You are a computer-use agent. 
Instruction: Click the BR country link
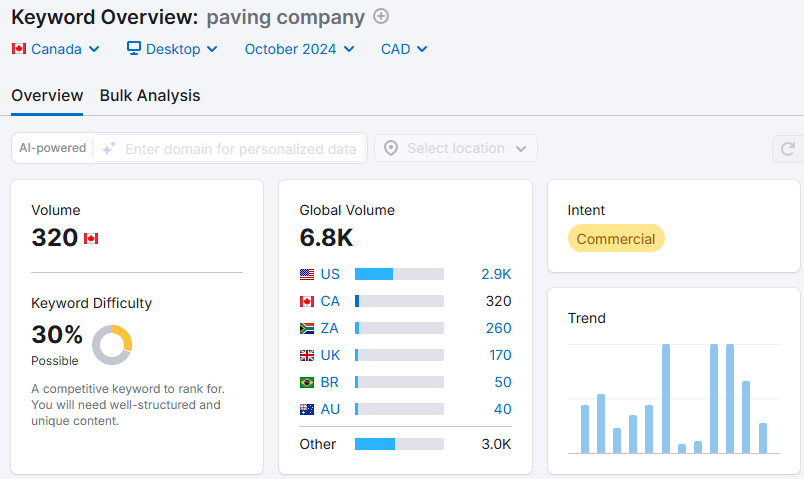pyautogui.click(x=329, y=382)
